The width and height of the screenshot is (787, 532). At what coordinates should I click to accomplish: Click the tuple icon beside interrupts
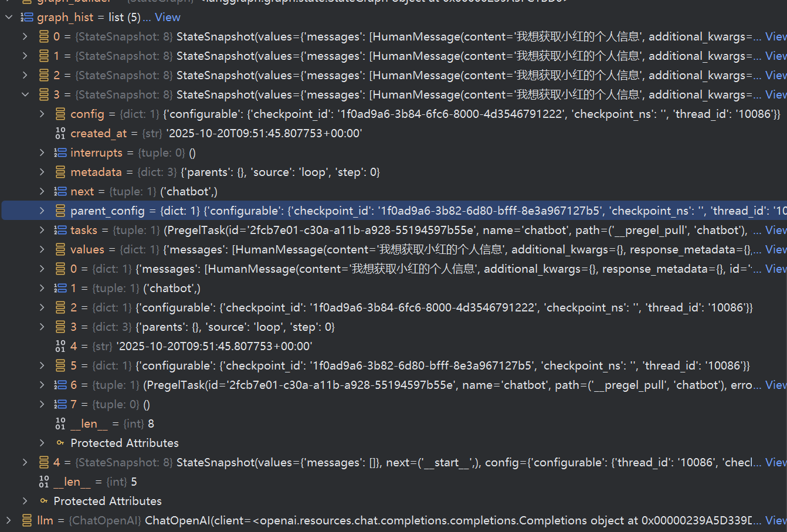pyautogui.click(x=60, y=153)
